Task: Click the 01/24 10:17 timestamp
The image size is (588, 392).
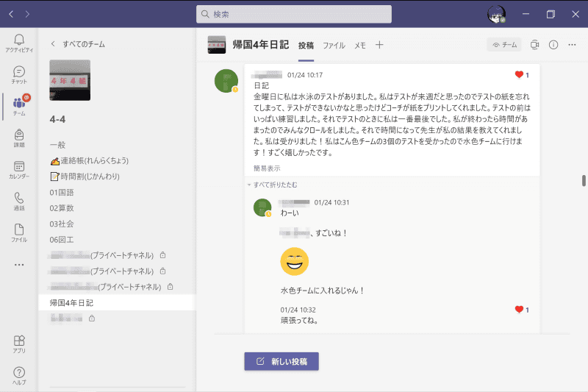Action: coord(305,75)
